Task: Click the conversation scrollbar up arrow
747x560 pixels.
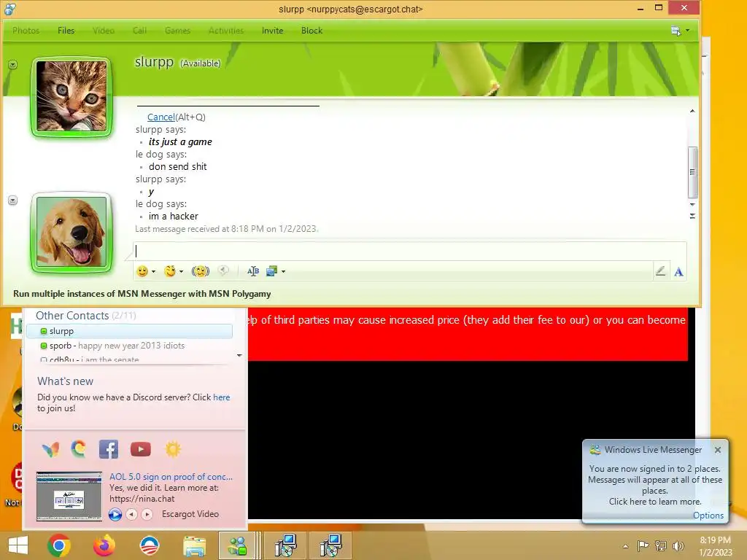Action: click(x=692, y=111)
